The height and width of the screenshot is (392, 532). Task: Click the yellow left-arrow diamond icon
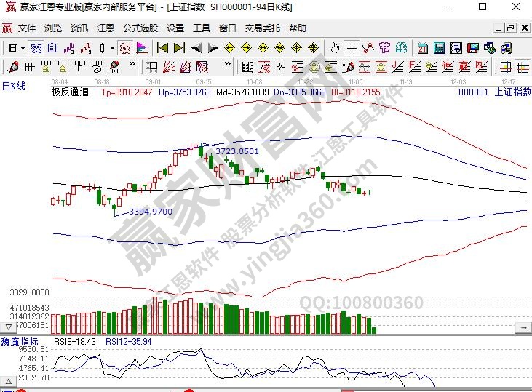click(x=229, y=48)
